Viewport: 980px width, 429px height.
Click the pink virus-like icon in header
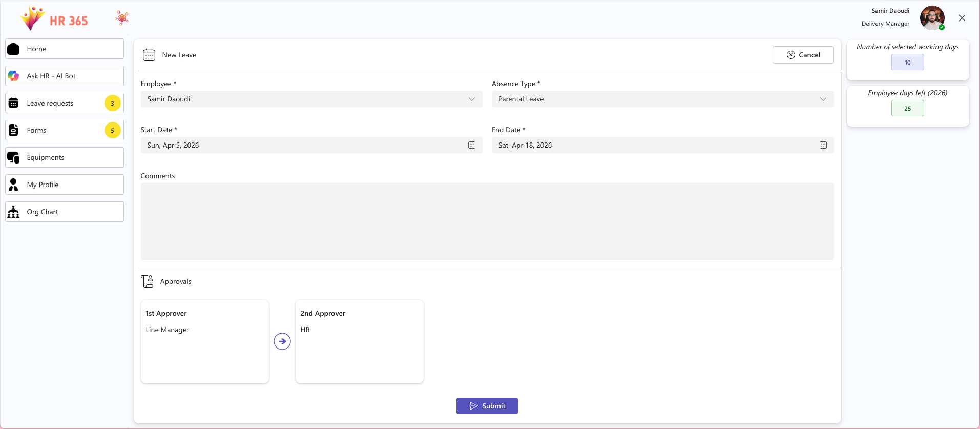[122, 18]
